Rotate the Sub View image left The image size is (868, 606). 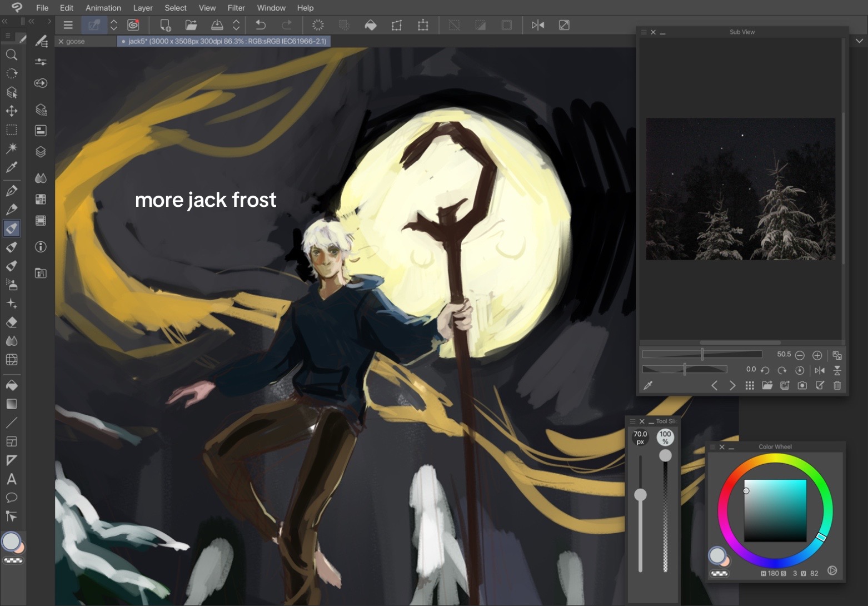(765, 370)
